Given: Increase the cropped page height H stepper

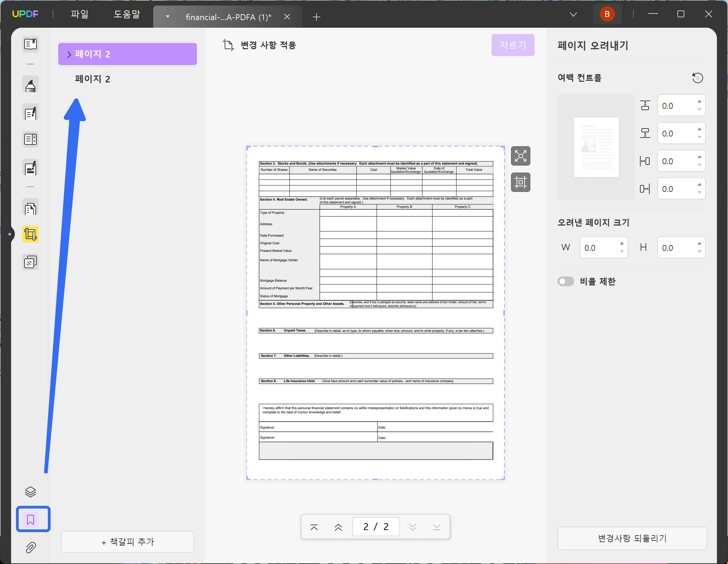Looking at the screenshot, I should click(700, 244).
